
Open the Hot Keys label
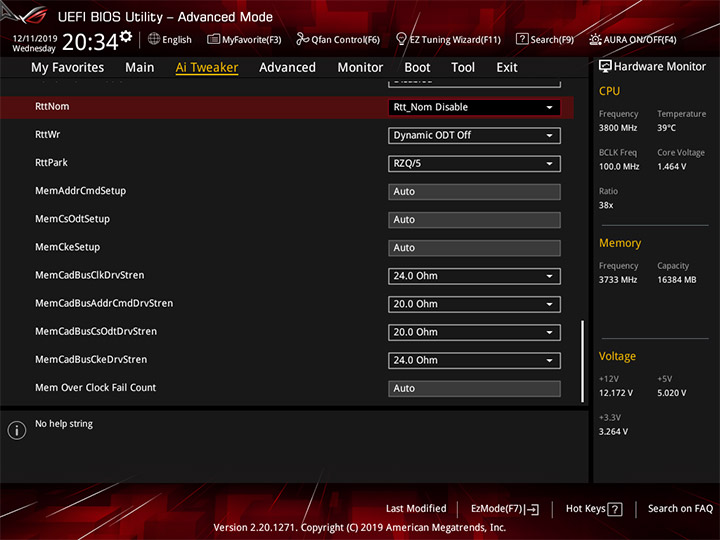tap(585, 508)
